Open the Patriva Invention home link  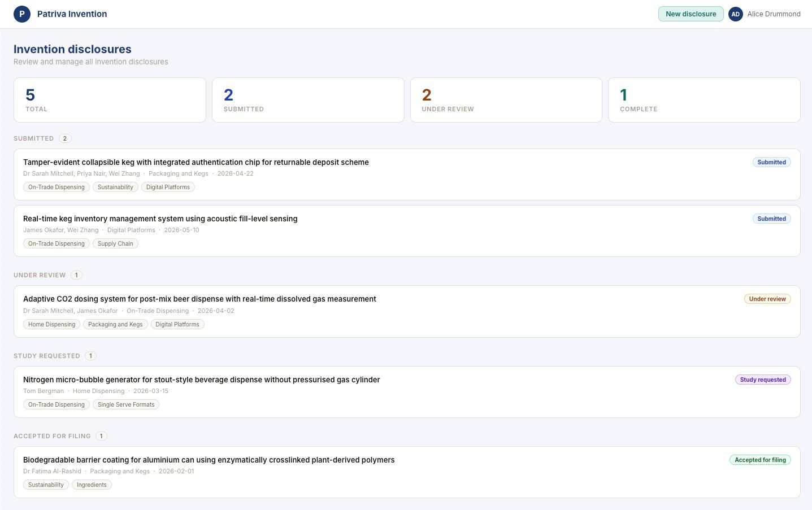pos(72,14)
